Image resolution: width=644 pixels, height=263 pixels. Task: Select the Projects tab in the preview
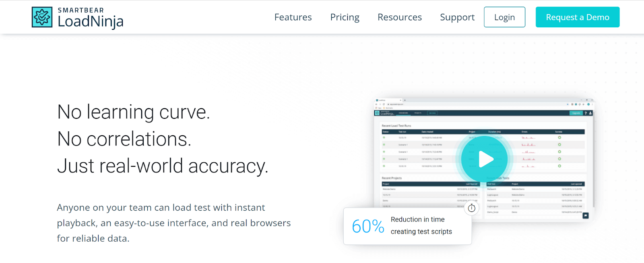418,113
